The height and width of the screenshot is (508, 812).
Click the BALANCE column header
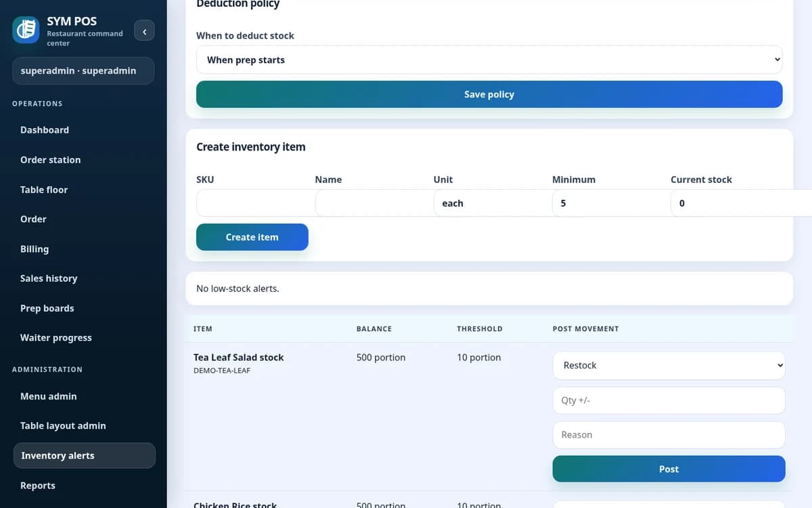click(374, 329)
